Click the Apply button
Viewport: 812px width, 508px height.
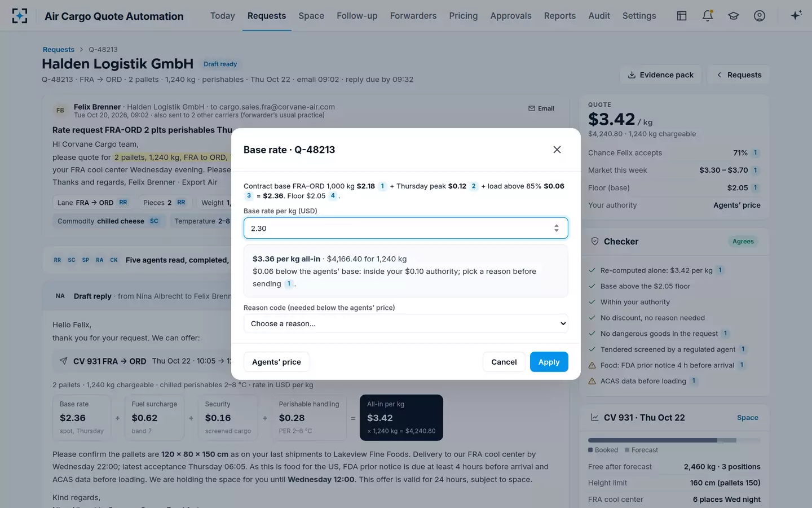549,362
